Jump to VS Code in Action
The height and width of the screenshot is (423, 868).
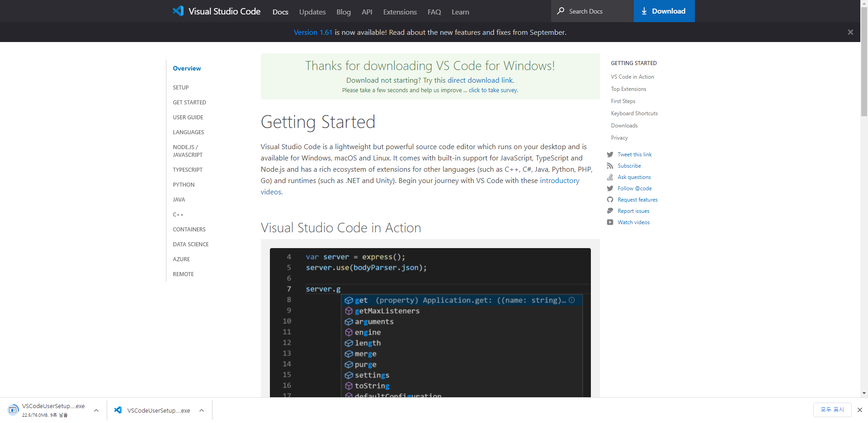click(x=632, y=77)
